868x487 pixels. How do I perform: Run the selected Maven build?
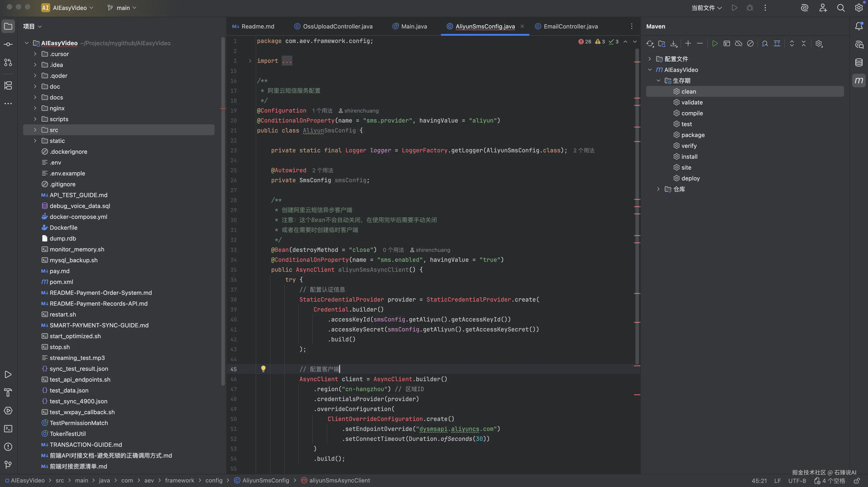point(715,44)
